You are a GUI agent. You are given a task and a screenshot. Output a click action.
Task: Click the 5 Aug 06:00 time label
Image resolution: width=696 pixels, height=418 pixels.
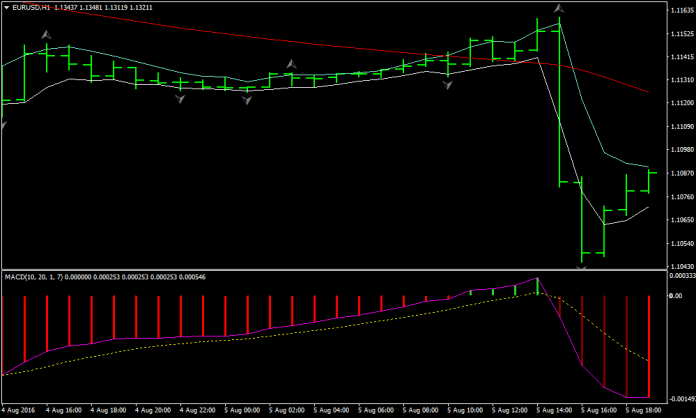pyautogui.click(x=377, y=409)
